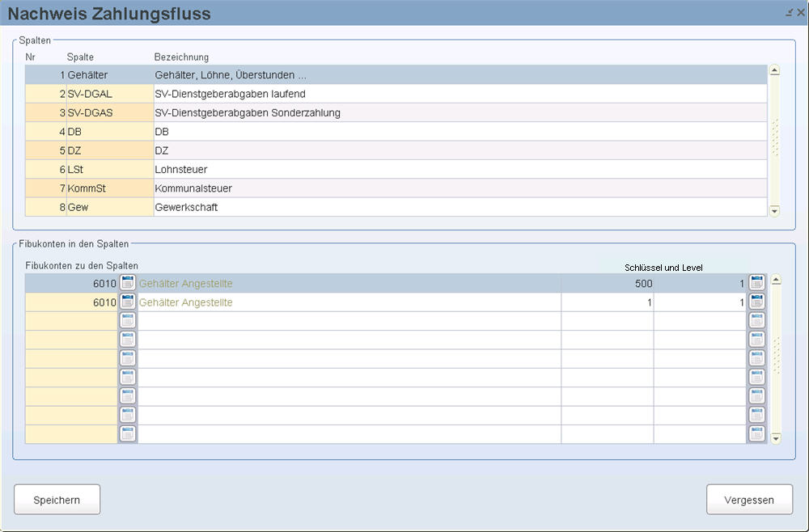
Task: Open account lookup icon in third Fibukonten row
Action: pos(128,320)
